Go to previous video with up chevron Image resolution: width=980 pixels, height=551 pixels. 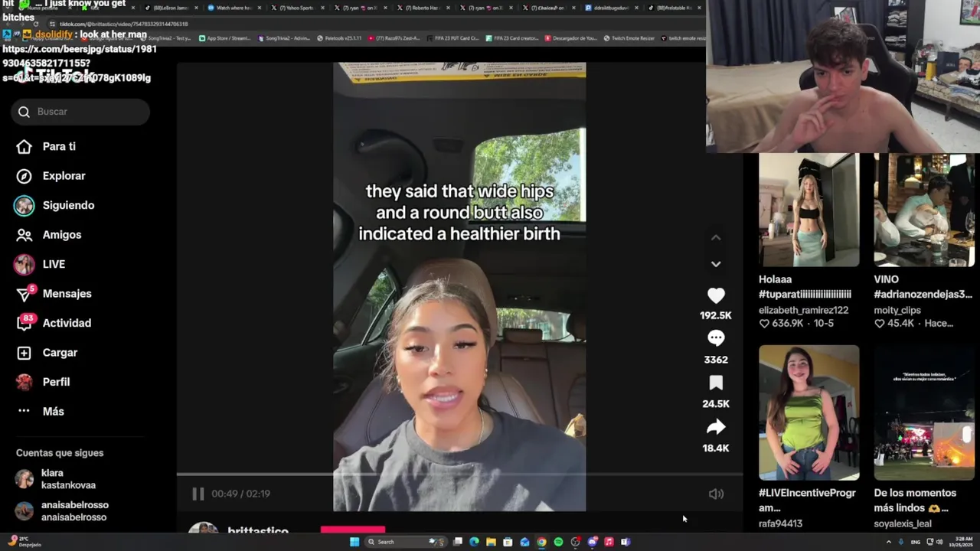click(x=716, y=238)
